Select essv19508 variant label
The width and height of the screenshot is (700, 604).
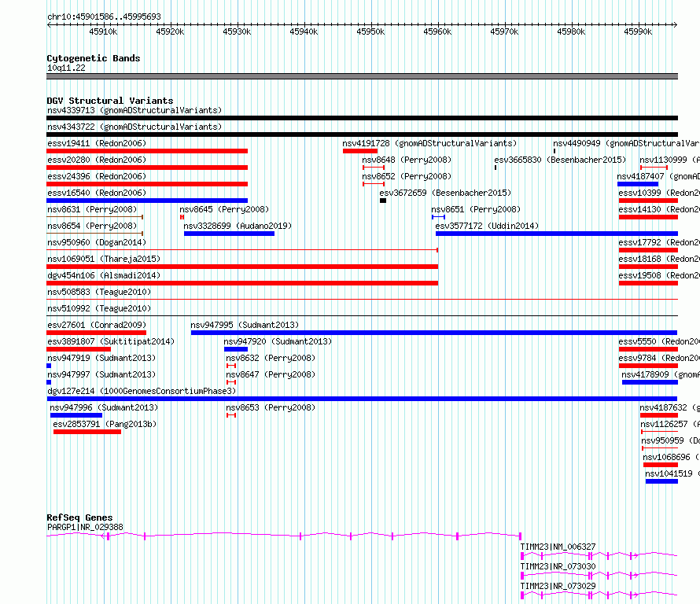pyautogui.click(x=659, y=275)
